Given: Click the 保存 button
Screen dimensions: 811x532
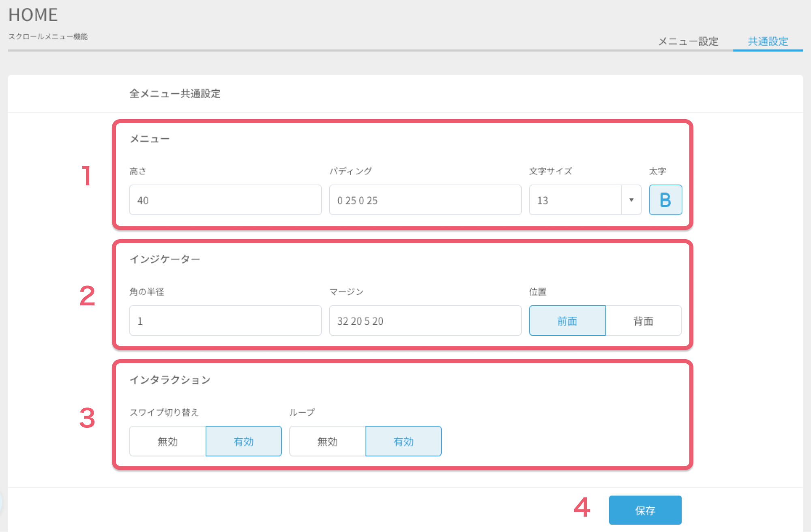Looking at the screenshot, I should 645,510.
